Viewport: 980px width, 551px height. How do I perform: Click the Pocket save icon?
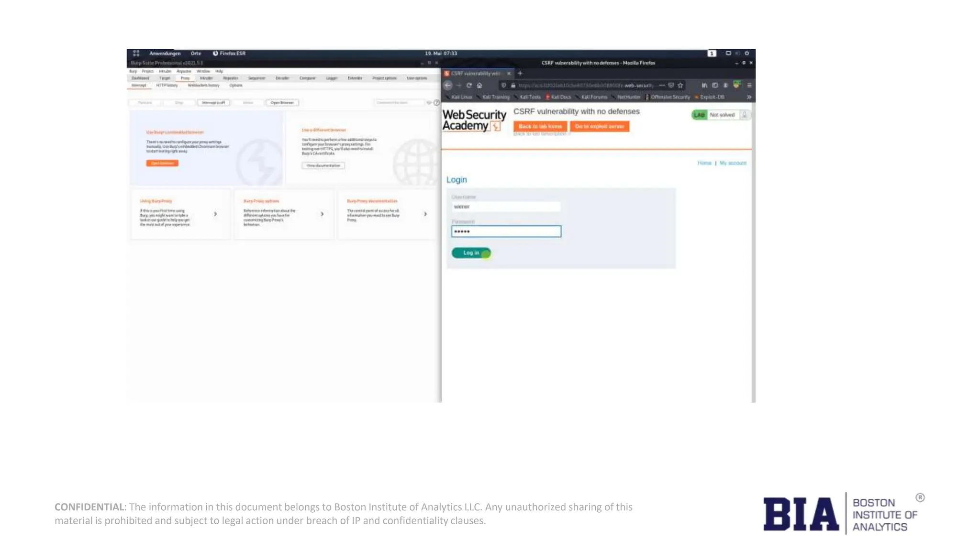pos(671,85)
